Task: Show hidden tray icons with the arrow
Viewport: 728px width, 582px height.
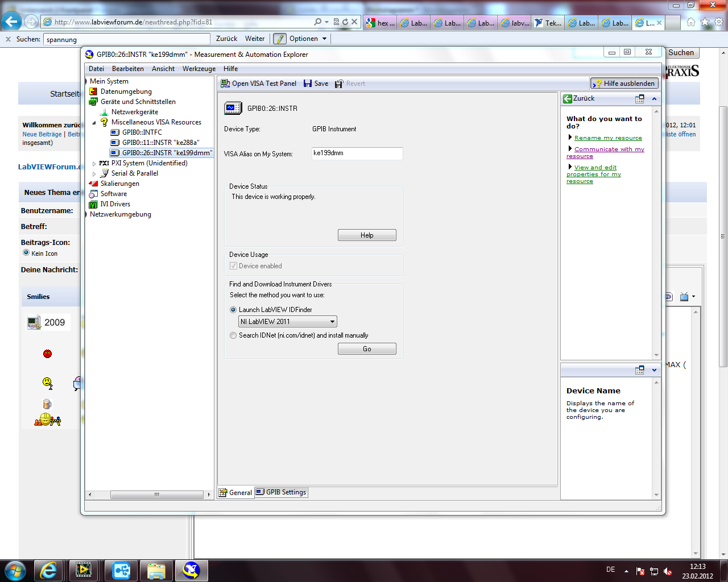Action: click(x=626, y=571)
